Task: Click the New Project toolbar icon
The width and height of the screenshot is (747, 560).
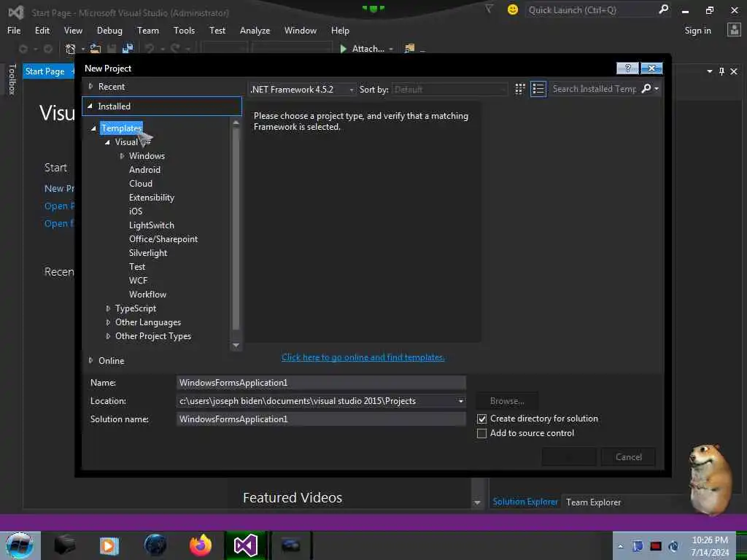Action: click(x=71, y=49)
